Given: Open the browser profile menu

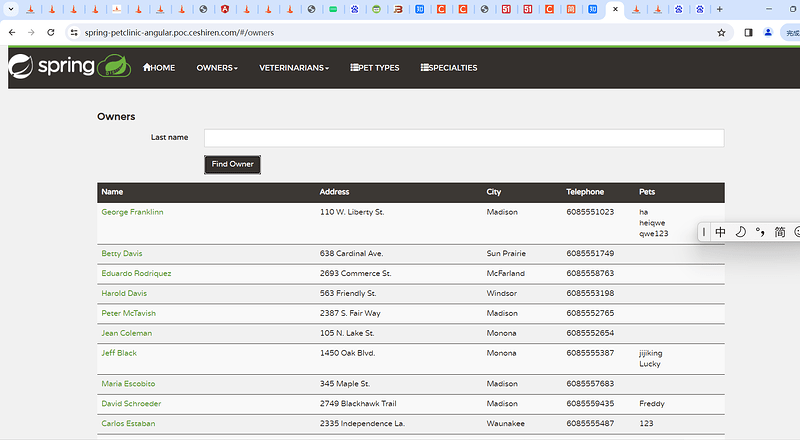Looking at the screenshot, I should [768, 33].
